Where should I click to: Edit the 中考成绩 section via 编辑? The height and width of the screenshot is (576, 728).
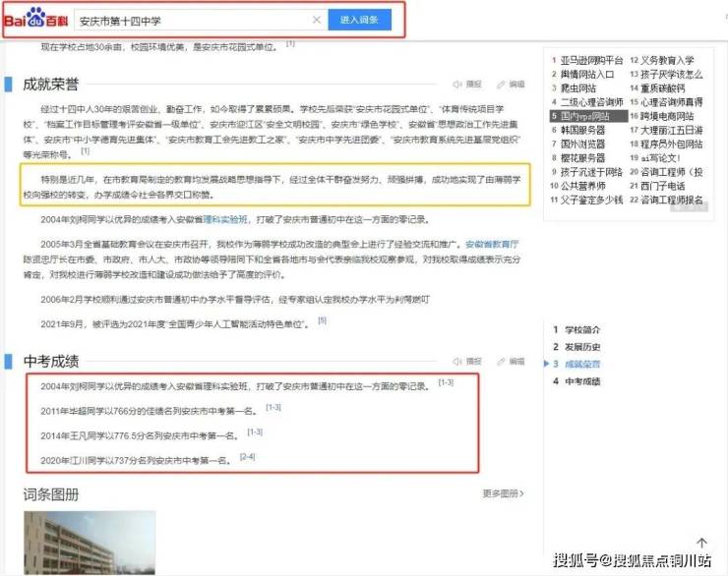(511, 361)
